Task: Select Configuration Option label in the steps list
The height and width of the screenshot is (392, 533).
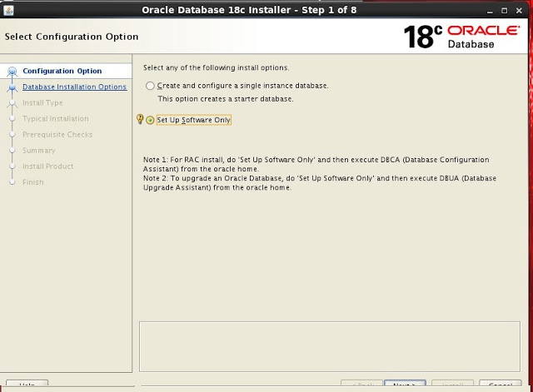Action: click(62, 71)
